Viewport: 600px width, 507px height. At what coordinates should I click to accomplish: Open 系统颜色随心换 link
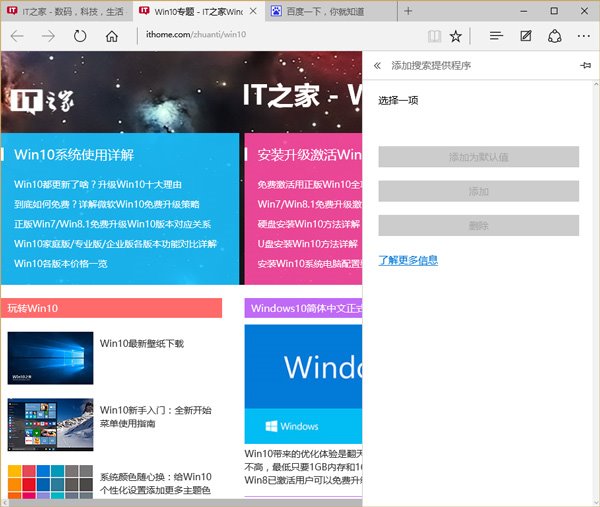pos(155,483)
